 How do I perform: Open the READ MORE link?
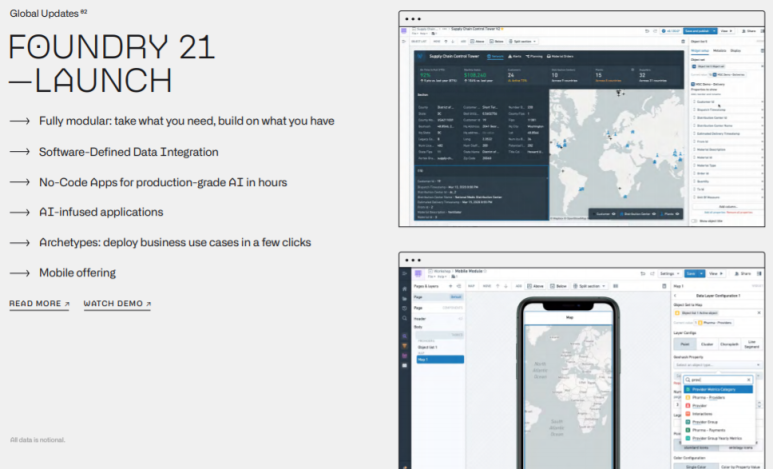(x=39, y=304)
